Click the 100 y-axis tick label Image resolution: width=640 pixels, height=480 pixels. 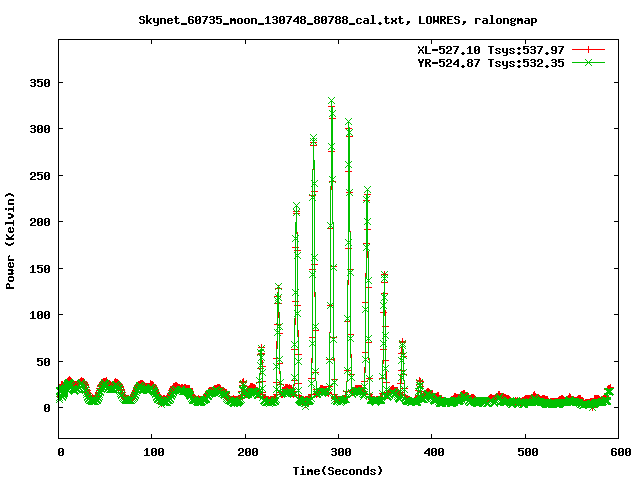[40, 315]
